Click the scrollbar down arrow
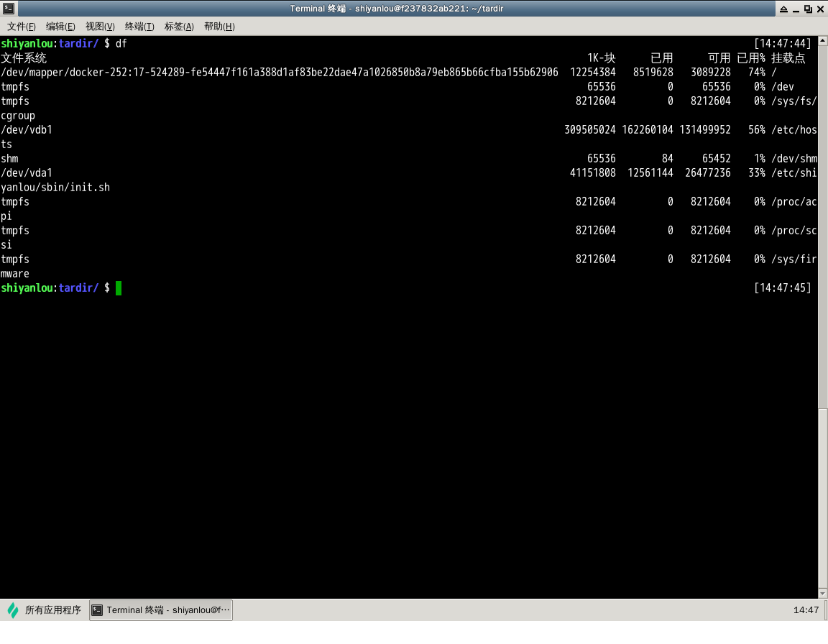The image size is (828, 644). (823, 594)
